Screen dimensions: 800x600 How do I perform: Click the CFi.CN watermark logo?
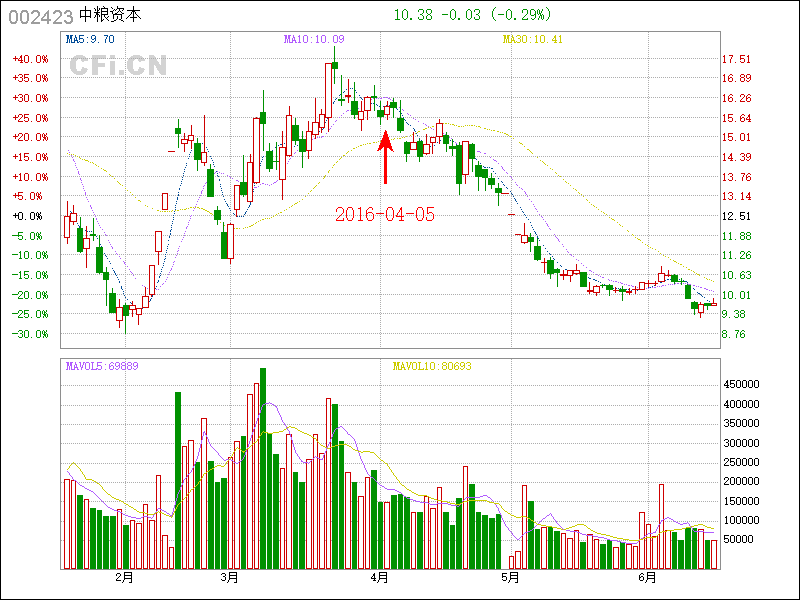pyautogui.click(x=117, y=65)
